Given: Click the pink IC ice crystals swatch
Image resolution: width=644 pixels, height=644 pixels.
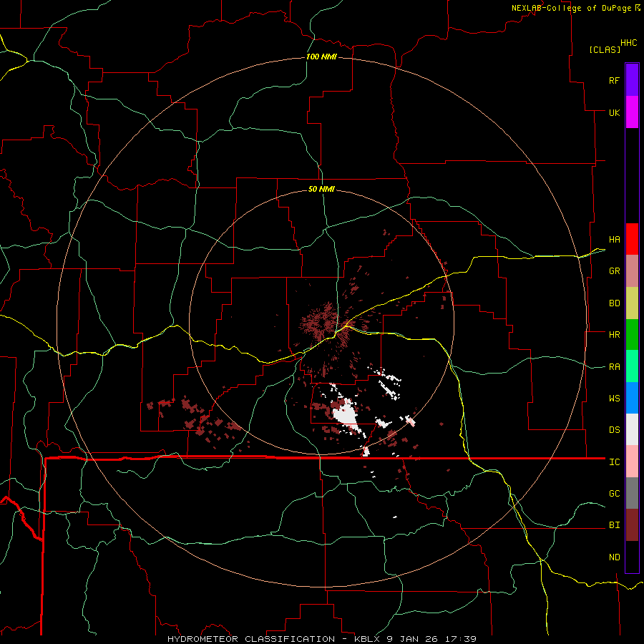Looking at the screenshot, I should [632, 462].
